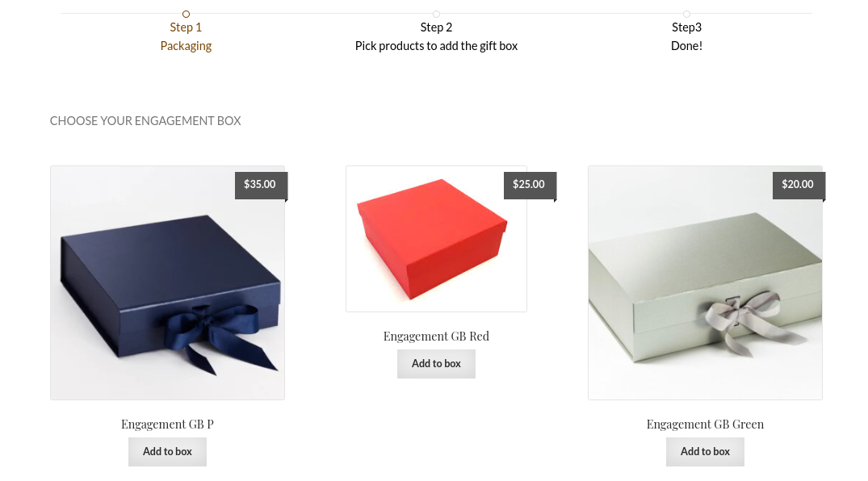The image size is (868, 481).
Task: Click the $20.00 price tag
Action: 797,185
